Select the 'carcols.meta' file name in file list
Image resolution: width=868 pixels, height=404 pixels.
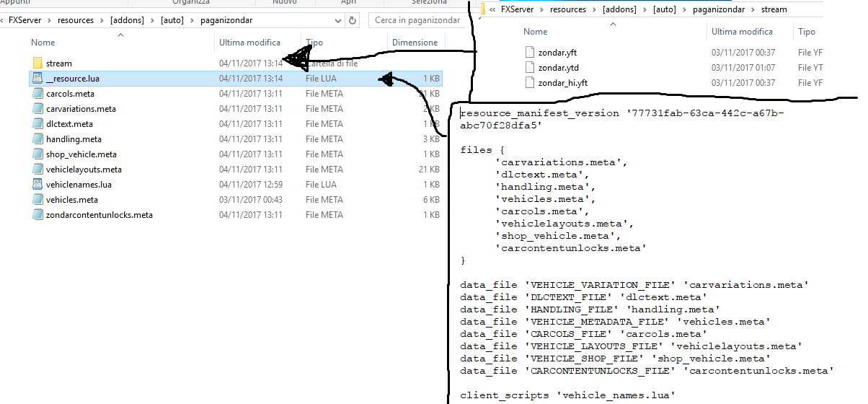click(x=70, y=94)
